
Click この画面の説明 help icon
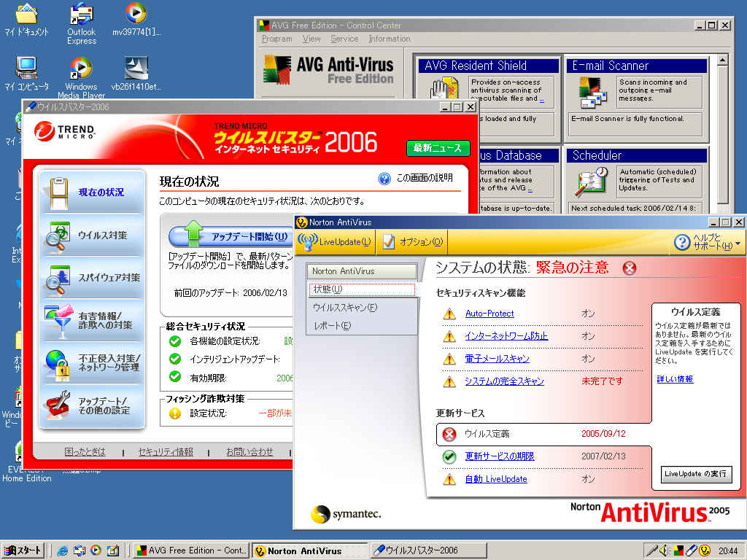point(384,179)
